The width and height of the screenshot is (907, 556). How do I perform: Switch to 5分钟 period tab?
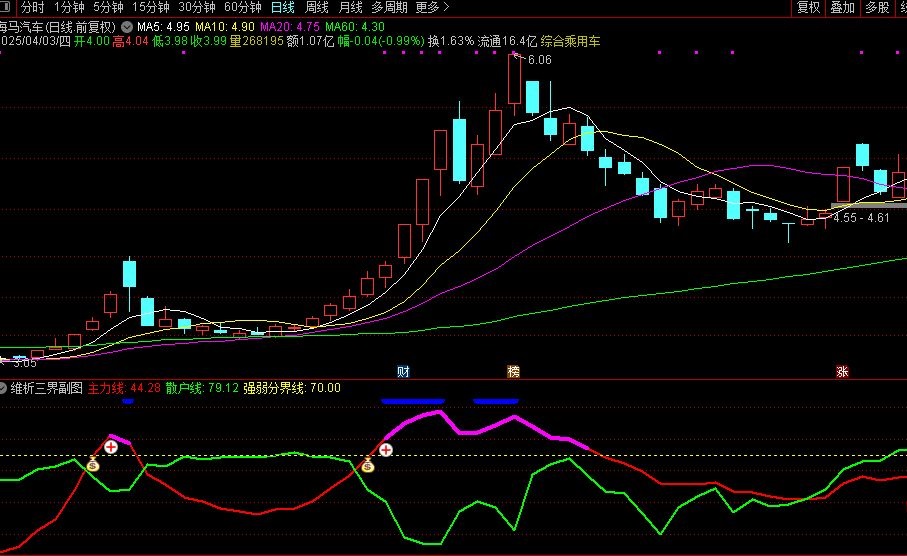108,8
